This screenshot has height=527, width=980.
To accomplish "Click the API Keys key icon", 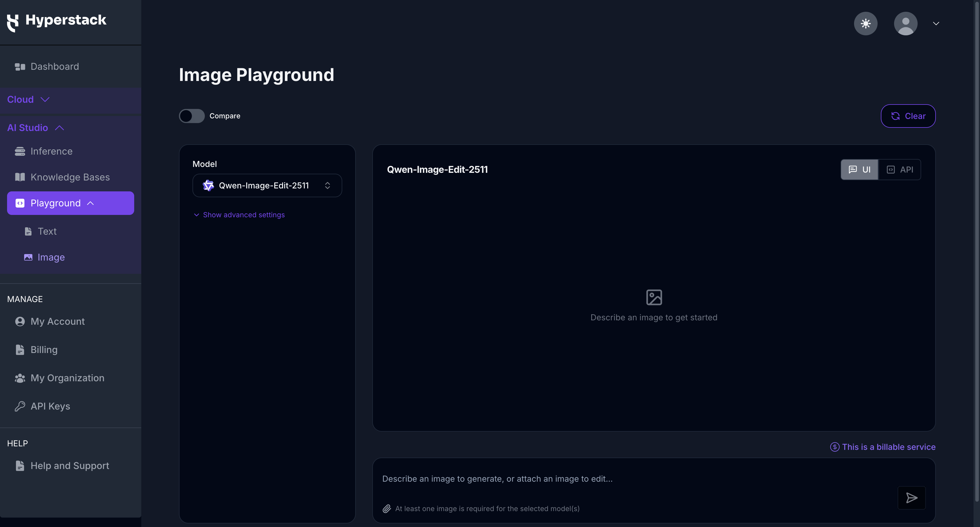I will tap(20, 406).
